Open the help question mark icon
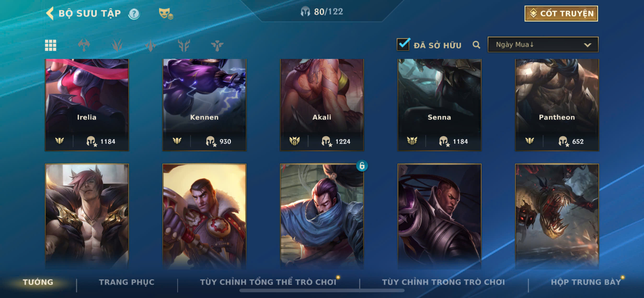 coord(134,14)
